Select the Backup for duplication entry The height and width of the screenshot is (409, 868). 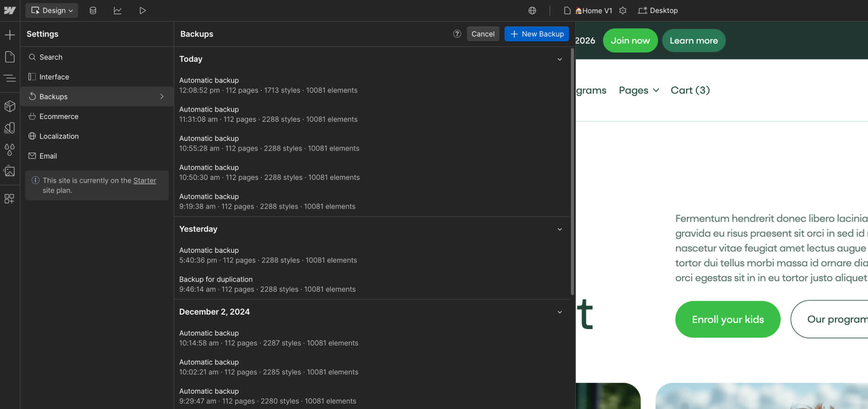(x=372, y=284)
